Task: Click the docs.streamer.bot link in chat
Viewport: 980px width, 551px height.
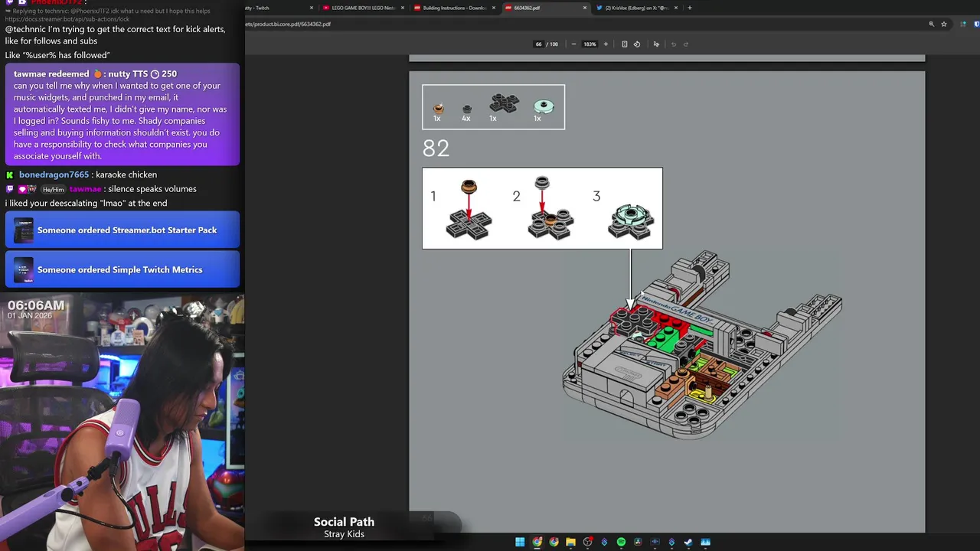Action: 67,19
